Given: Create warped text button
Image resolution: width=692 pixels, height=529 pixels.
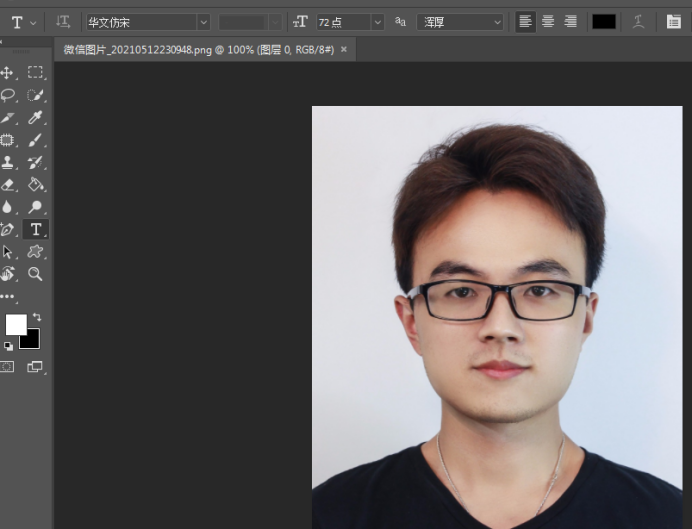Looking at the screenshot, I should [x=638, y=22].
